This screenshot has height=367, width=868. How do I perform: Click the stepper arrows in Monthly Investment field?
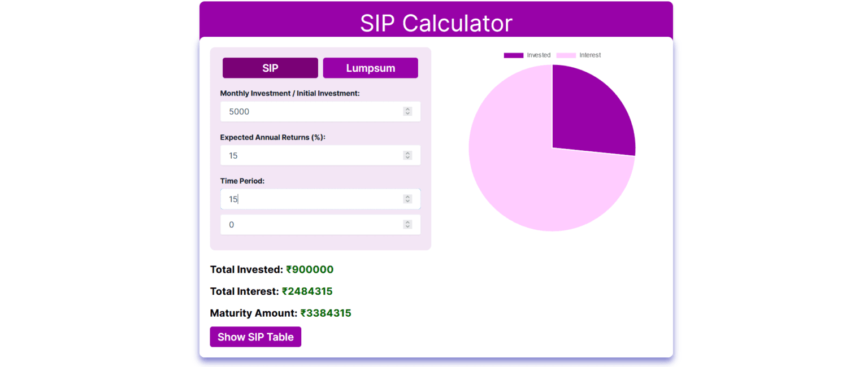click(x=407, y=111)
